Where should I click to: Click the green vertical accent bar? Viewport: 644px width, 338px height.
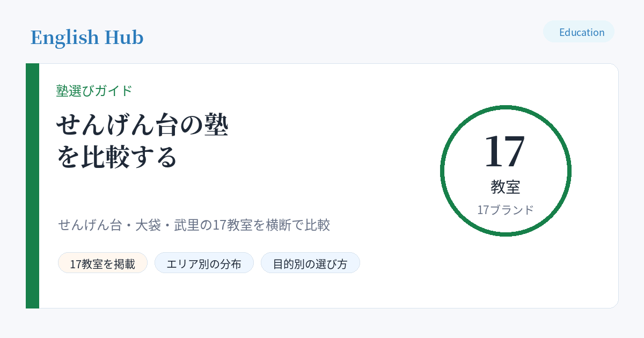(32, 186)
